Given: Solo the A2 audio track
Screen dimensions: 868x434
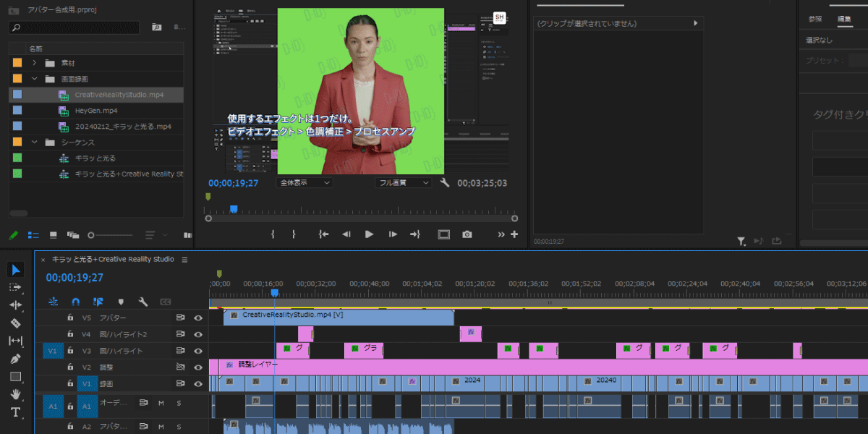Looking at the screenshot, I should point(179,426).
